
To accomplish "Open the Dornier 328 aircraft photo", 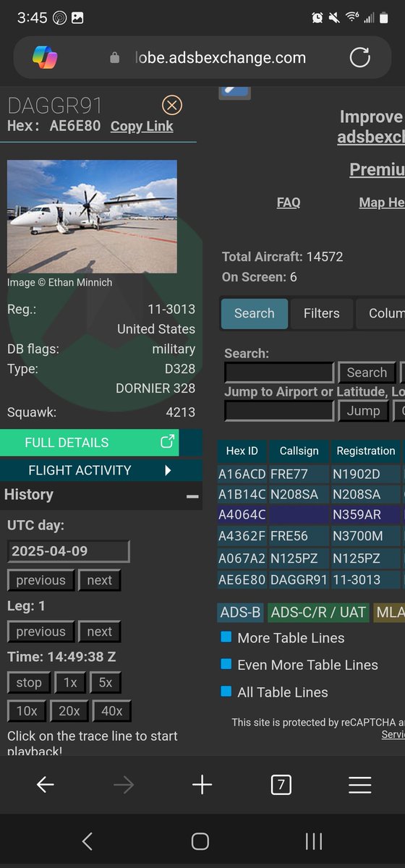I will tap(92, 216).
